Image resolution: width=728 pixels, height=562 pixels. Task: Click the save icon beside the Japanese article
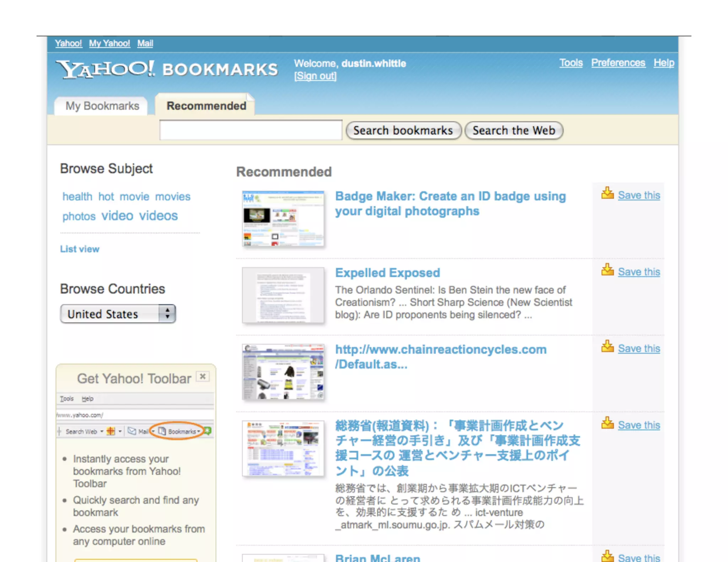coord(607,423)
